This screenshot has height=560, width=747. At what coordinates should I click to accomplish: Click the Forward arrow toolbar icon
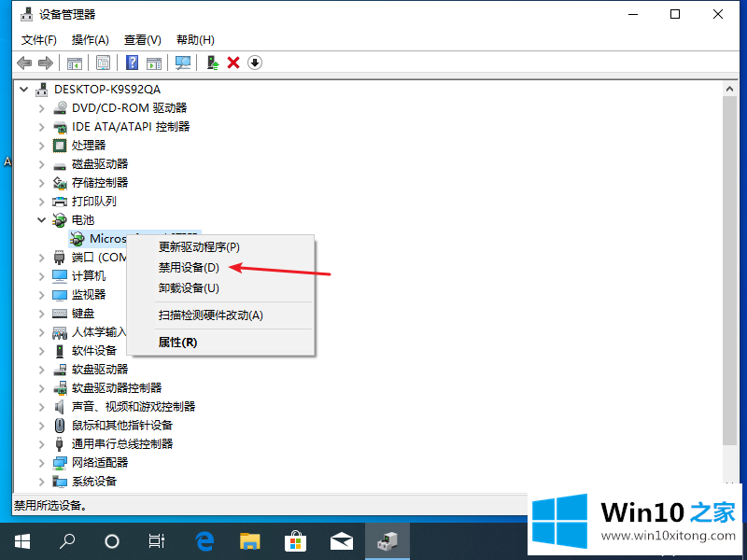(45, 63)
